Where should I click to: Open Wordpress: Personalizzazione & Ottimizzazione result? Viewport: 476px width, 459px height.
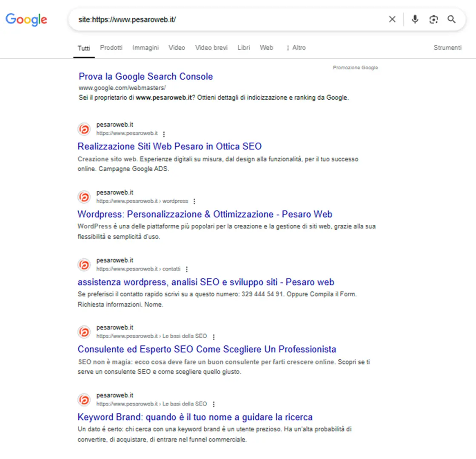coord(205,214)
